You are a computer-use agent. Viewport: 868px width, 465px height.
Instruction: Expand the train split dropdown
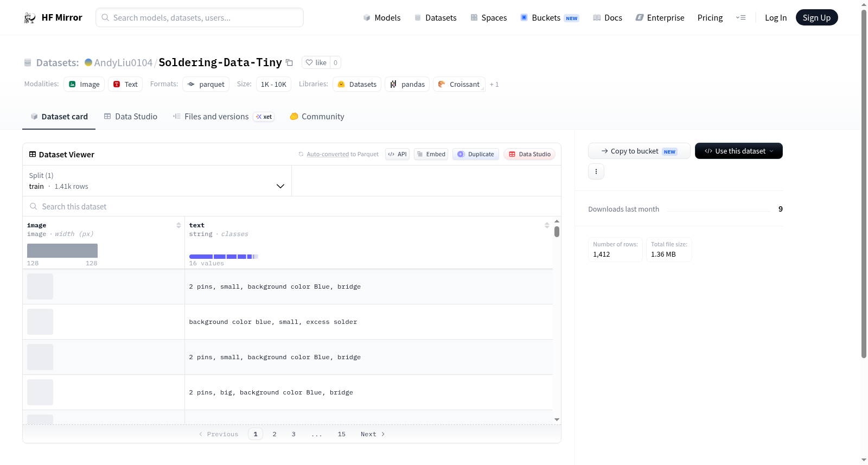coord(157,181)
